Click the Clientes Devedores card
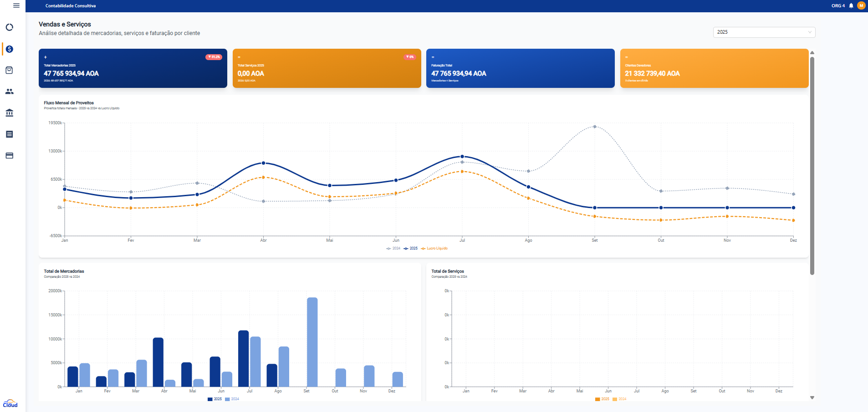 point(714,68)
